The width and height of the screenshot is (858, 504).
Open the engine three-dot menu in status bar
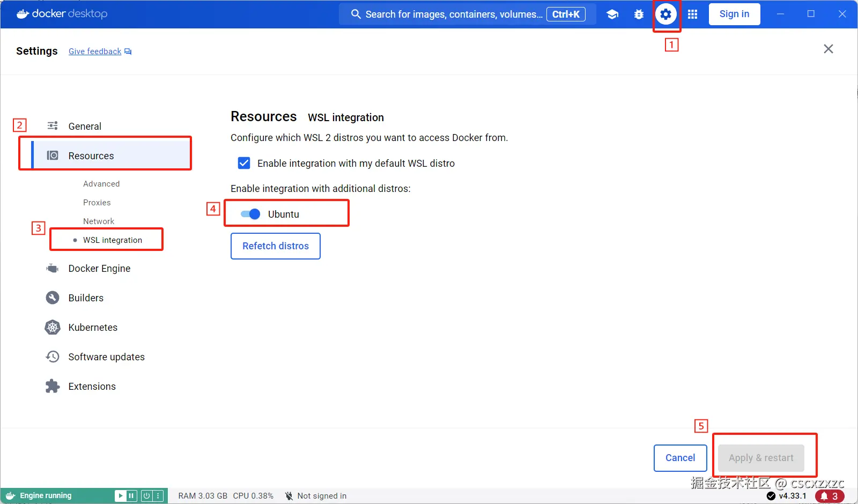coord(158,496)
